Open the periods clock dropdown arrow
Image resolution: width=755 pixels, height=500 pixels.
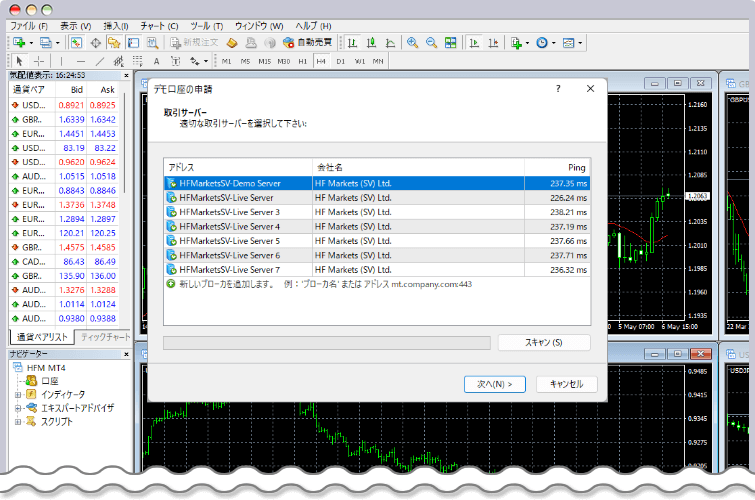554,43
